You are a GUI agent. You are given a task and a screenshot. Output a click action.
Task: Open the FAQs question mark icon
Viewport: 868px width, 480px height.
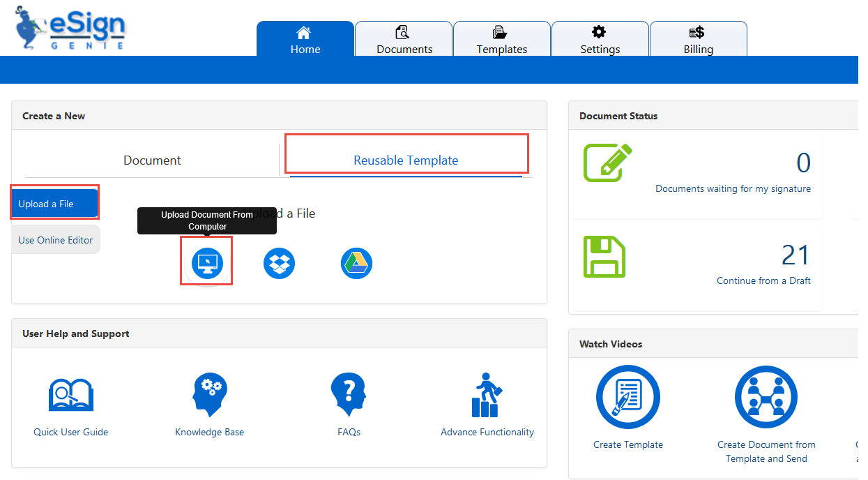click(349, 395)
